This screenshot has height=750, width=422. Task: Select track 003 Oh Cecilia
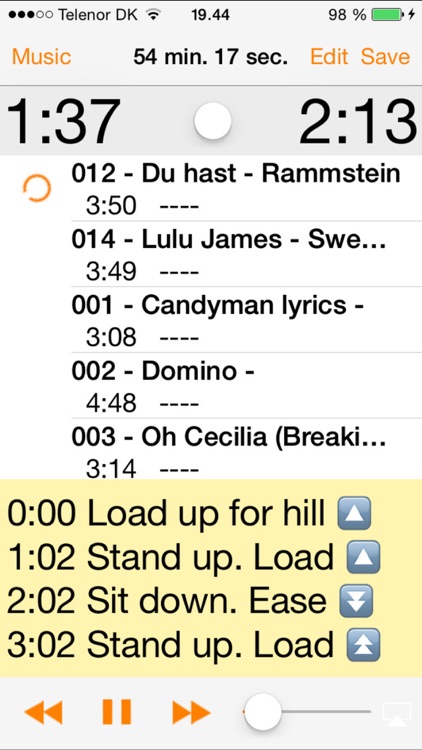pyautogui.click(x=246, y=449)
